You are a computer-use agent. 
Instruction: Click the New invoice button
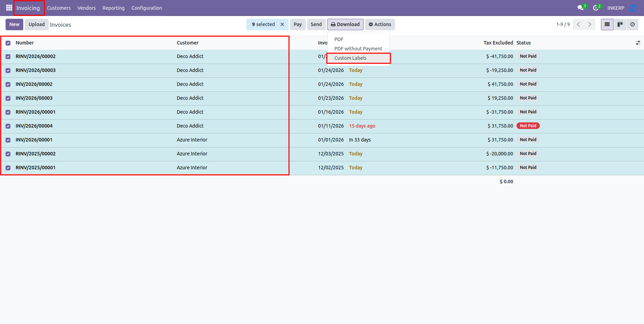pos(15,24)
